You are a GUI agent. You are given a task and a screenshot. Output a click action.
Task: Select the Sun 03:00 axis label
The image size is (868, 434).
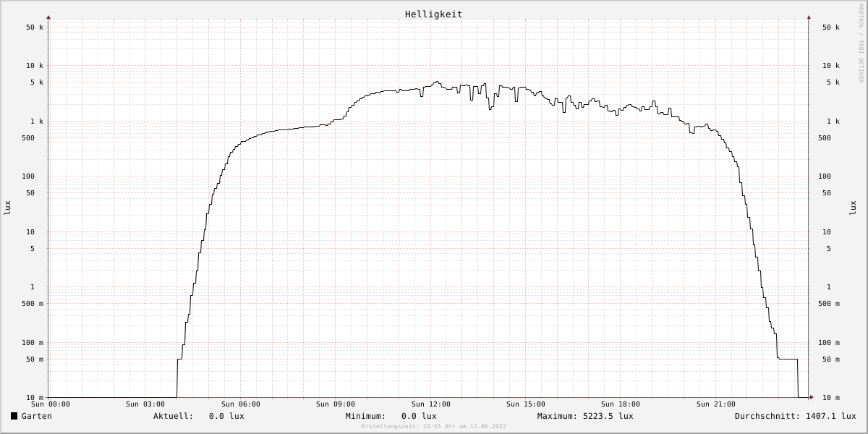145,404
